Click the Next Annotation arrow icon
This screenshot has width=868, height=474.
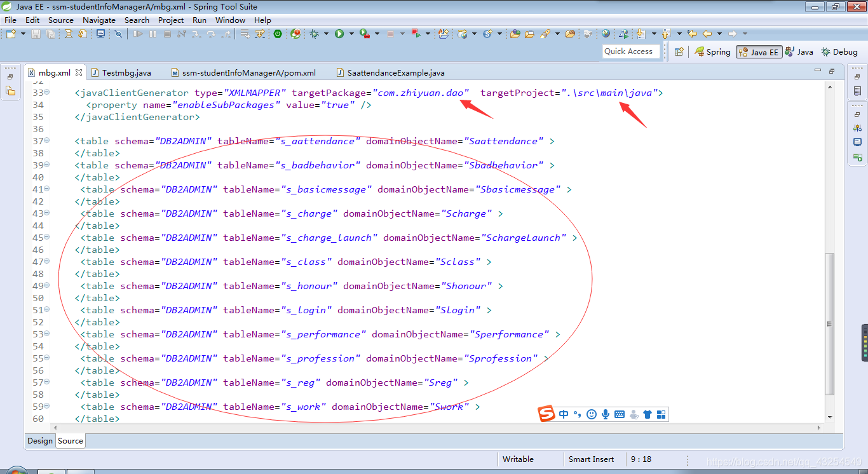(x=641, y=34)
